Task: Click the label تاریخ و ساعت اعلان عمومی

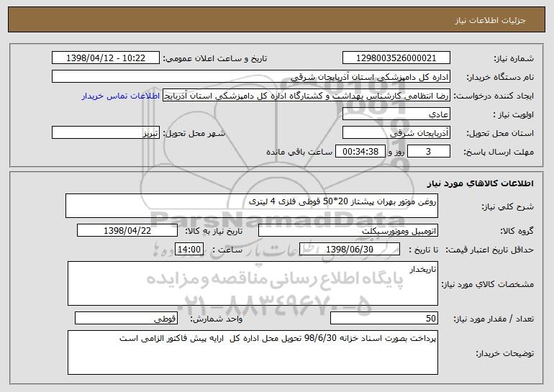Action: [215, 59]
